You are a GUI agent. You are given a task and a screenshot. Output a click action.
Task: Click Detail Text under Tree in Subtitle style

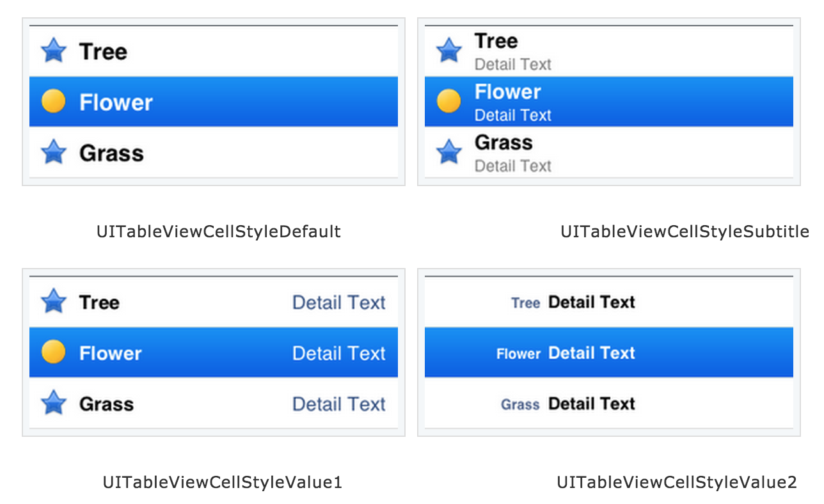[x=513, y=65]
